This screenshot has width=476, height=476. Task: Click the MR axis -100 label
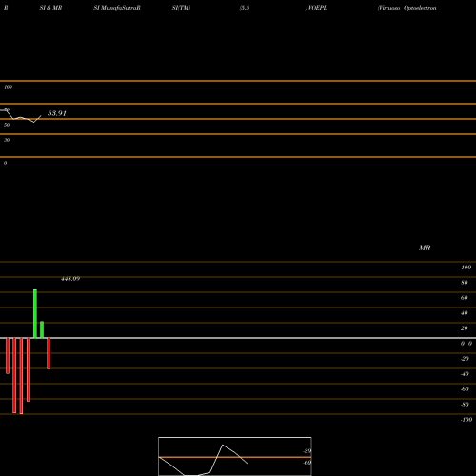(466, 420)
